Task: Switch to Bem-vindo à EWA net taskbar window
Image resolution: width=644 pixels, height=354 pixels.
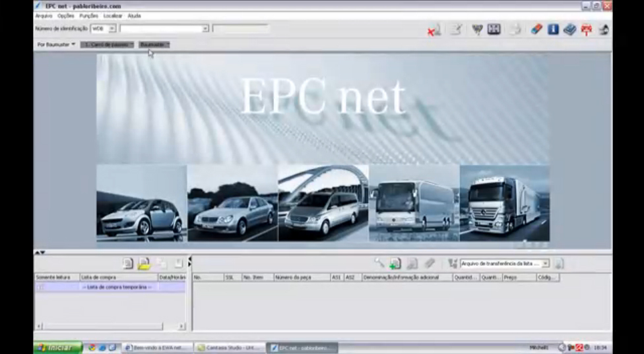Action: pyautogui.click(x=158, y=347)
